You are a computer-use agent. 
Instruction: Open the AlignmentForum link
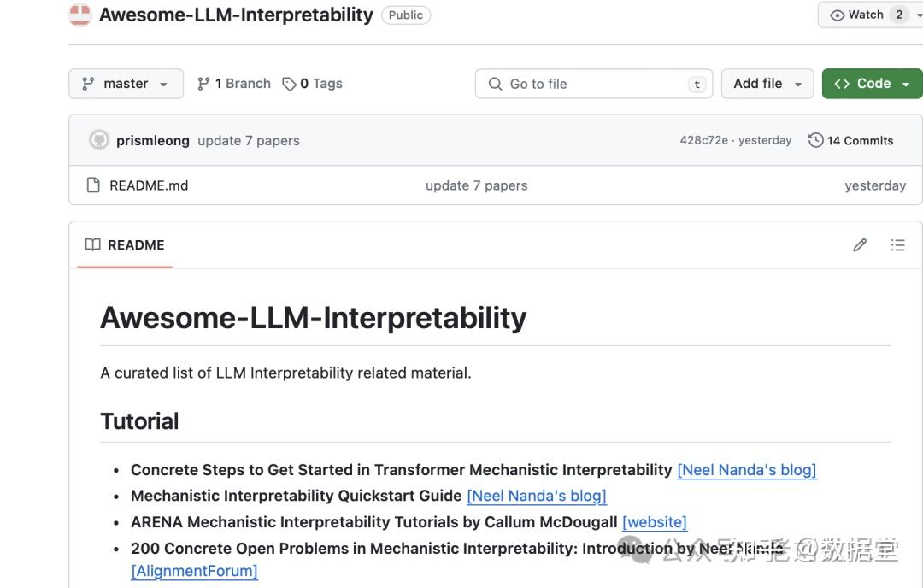coord(194,571)
